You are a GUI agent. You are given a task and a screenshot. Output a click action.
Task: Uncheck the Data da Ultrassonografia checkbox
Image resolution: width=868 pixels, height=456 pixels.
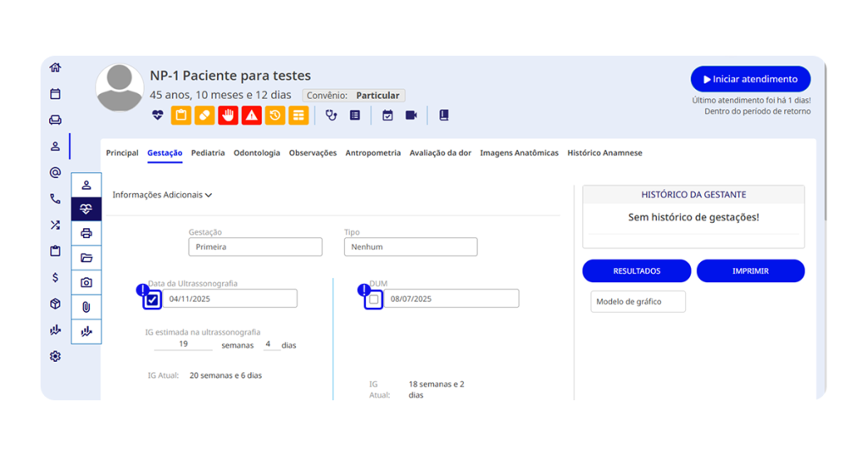153,299
